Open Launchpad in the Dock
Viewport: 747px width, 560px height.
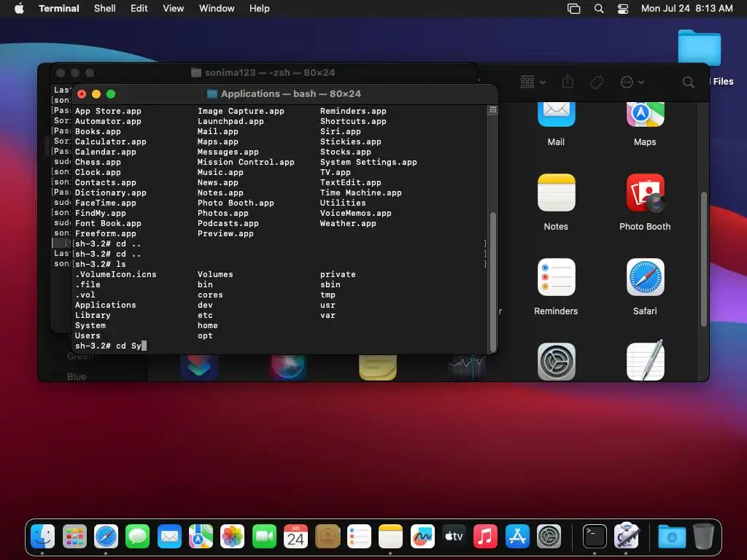click(74, 536)
